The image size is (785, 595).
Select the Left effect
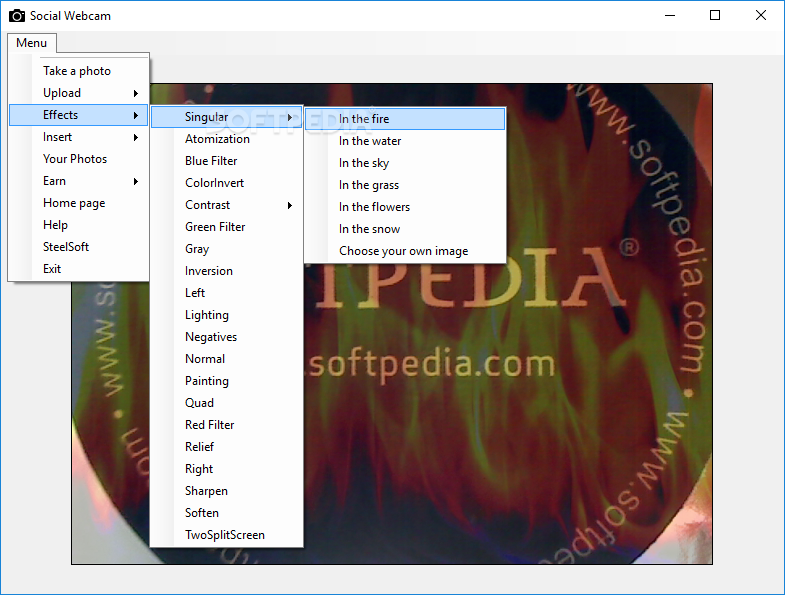click(x=227, y=293)
